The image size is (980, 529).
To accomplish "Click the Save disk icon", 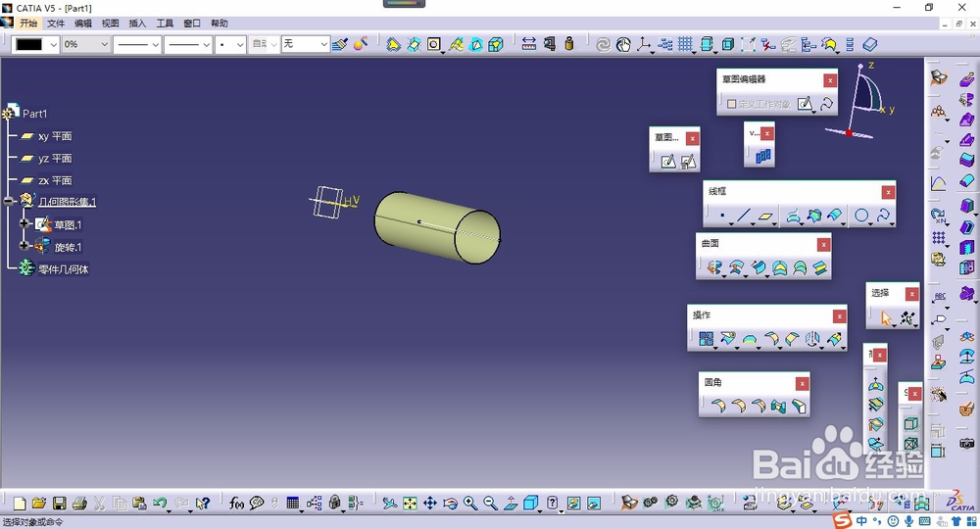I will (60, 504).
